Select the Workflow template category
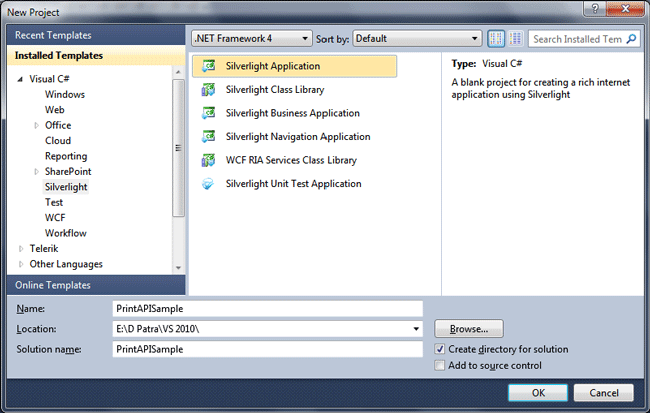The image size is (650, 413). coord(65,233)
